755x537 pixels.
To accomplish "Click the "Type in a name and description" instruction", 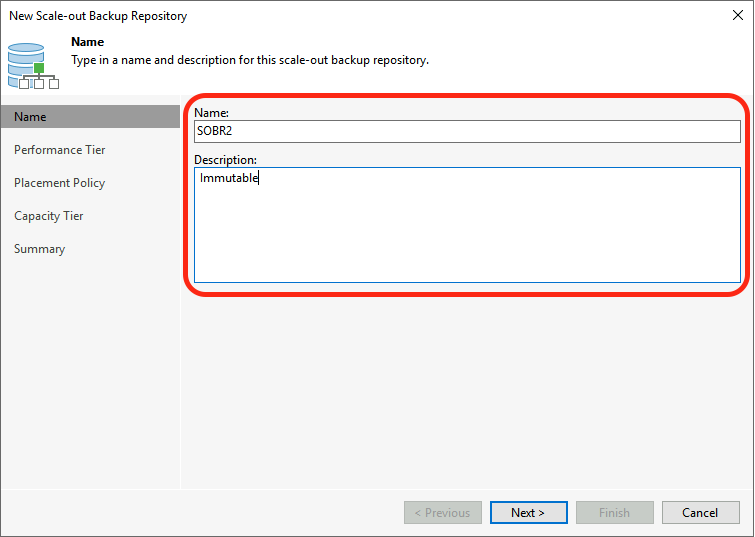I will pyautogui.click(x=250, y=60).
